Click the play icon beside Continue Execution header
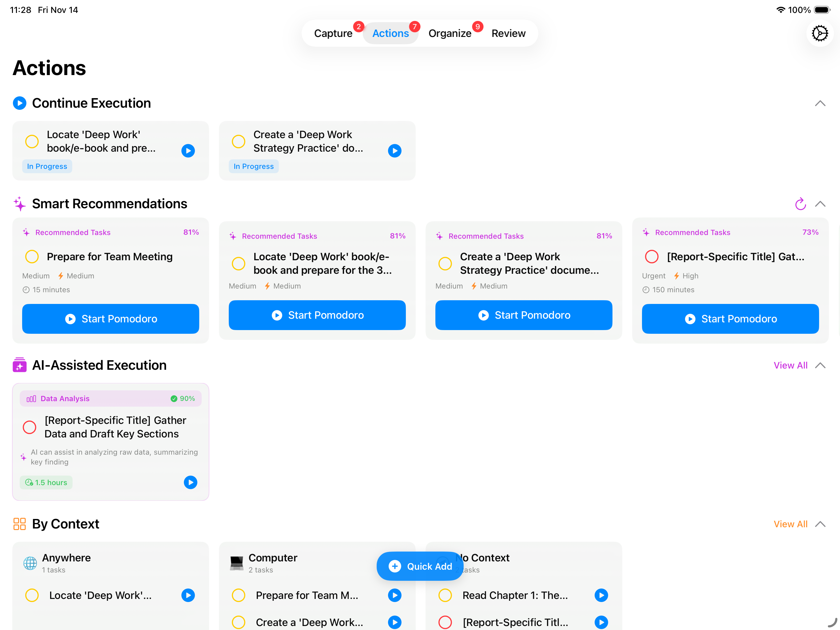840x630 pixels. tap(19, 103)
